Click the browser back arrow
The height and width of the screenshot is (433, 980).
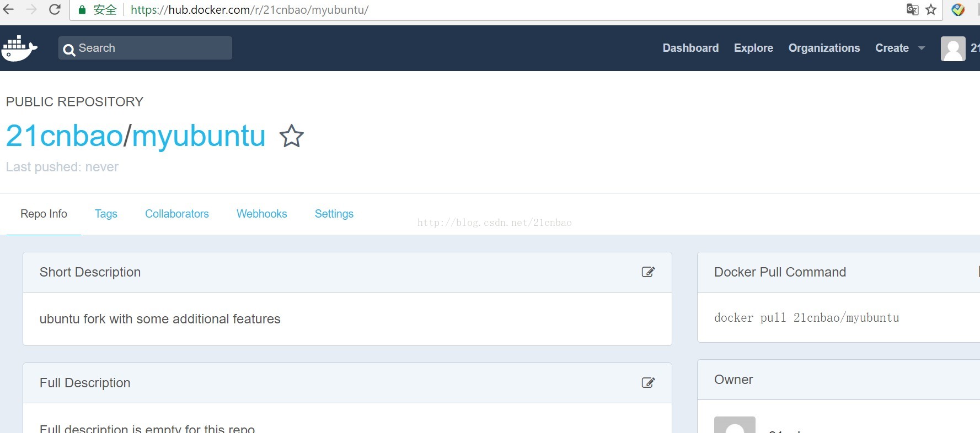point(8,9)
